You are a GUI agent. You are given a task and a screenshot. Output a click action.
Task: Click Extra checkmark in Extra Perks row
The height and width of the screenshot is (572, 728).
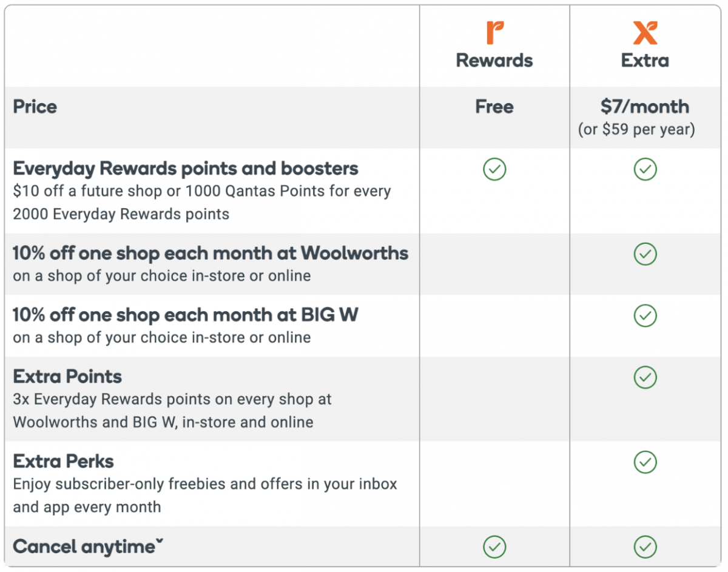point(645,462)
